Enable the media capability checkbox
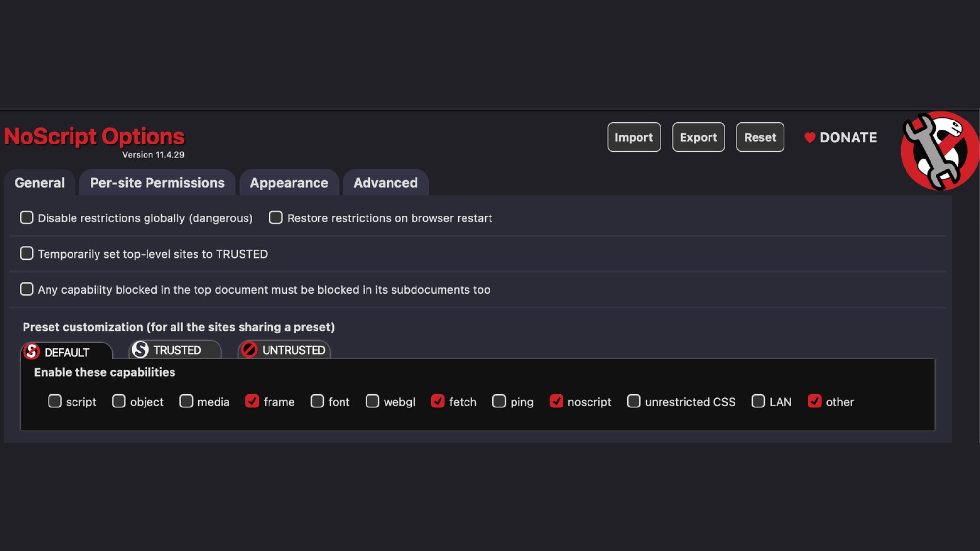The image size is (980, 551). coord(186,401)
